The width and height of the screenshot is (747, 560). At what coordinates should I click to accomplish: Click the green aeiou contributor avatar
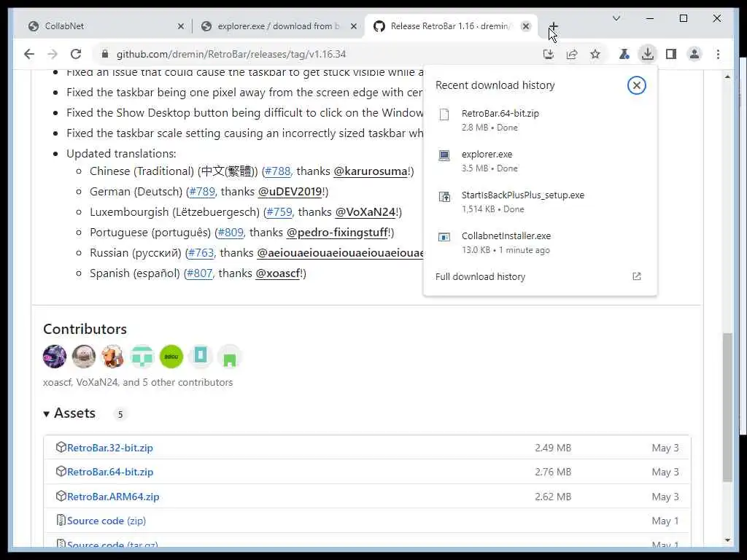point(171,357)
